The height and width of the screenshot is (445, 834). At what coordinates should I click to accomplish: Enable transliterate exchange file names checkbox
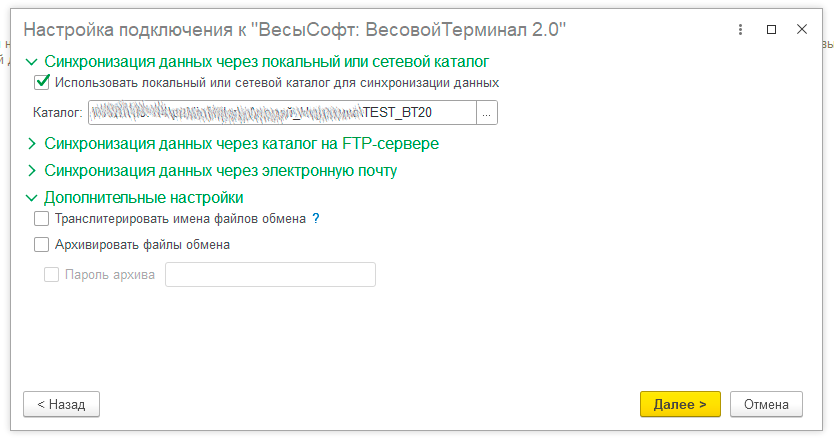(42, 219)
